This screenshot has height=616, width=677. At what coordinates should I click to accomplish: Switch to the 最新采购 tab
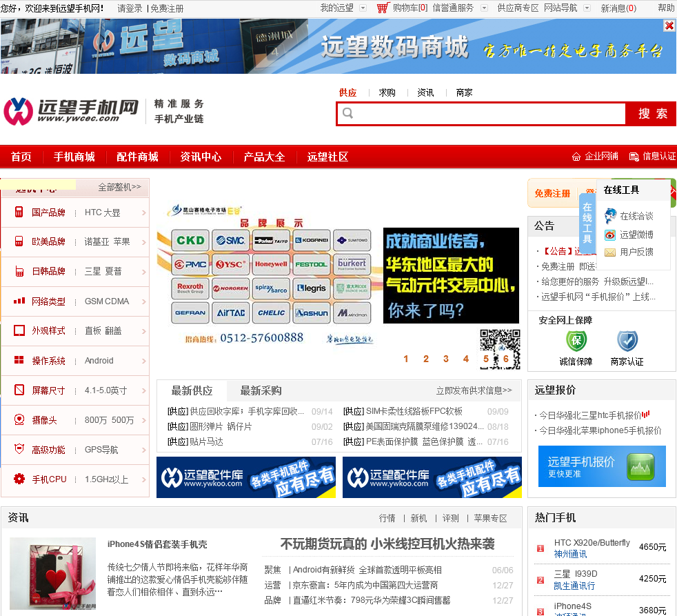click(261, 390)
